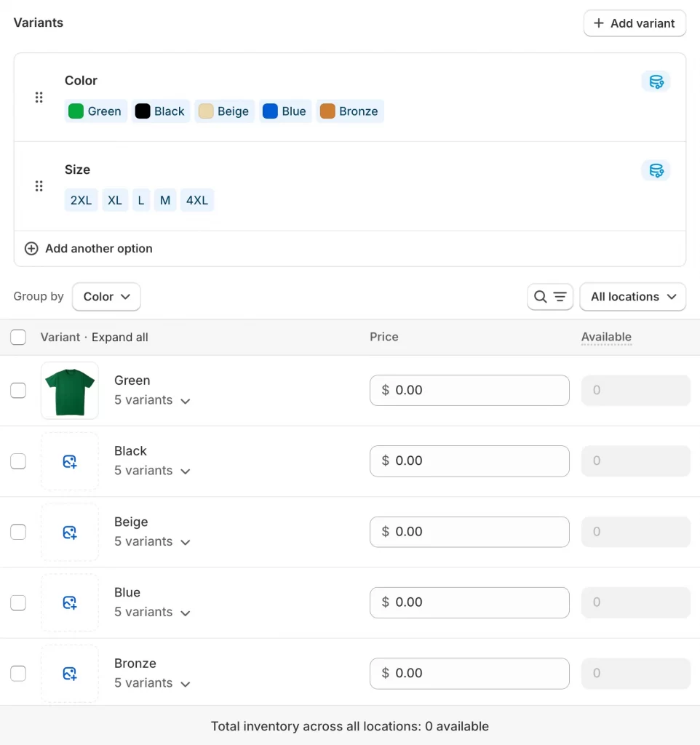Add an image for the Blue variant
700x745 pixels.
69,602
